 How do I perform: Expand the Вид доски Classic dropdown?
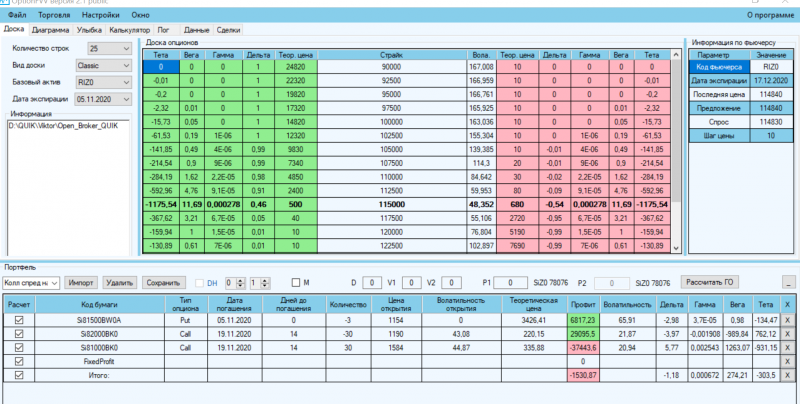(104, 65)
